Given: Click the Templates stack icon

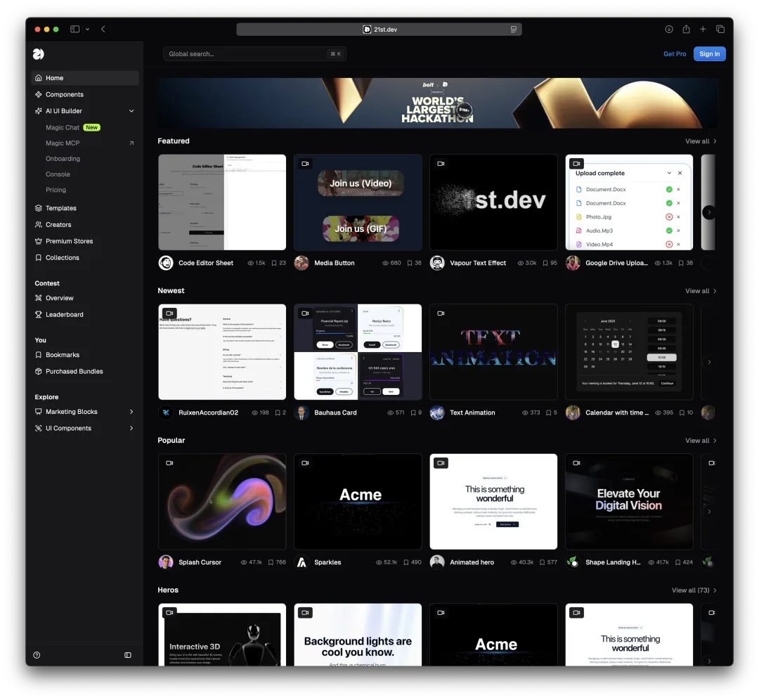Looking at the screenshot, I should [38, 208].
